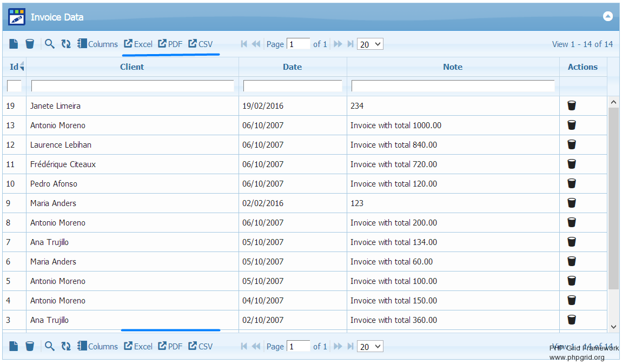The height and width of the screenshot is (364, 622).
Task: Click the delete trash icon in top toolbar
Action: [30, 44]
